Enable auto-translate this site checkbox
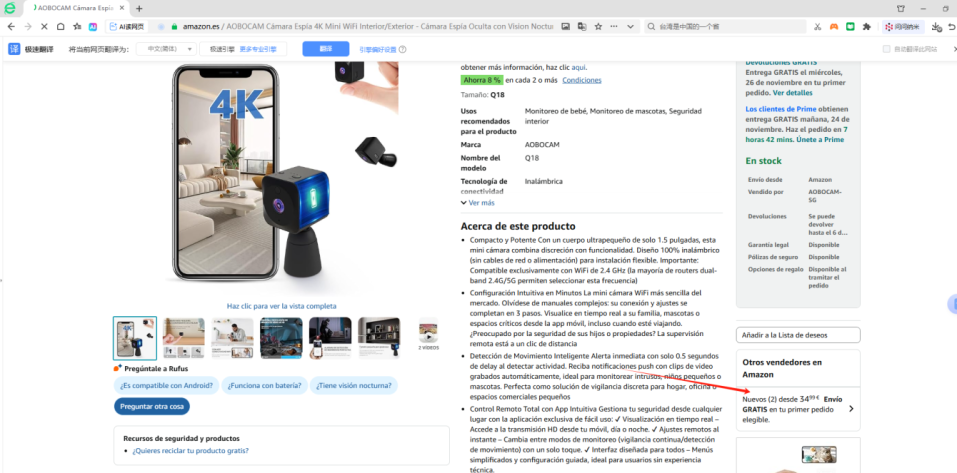Viewport: 957px width, 473px height. [x=886, y=49]
